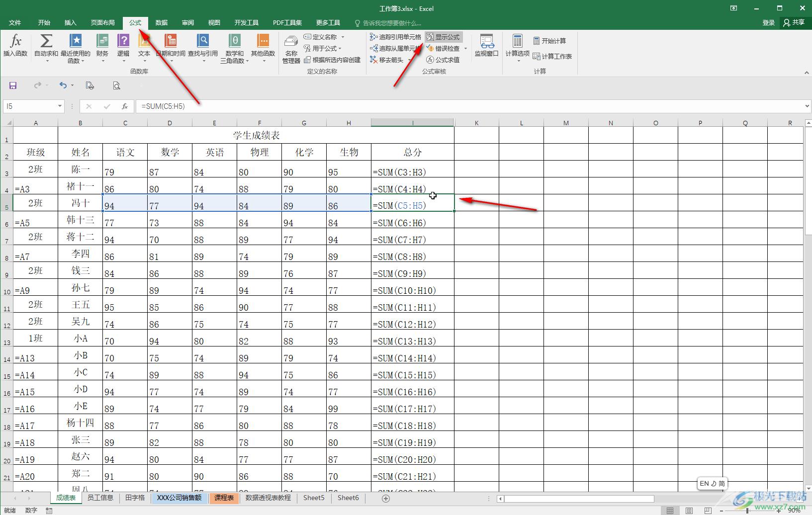Click the macro recording icon in status bar
812x515 pixels.
[x=49, y=511]
